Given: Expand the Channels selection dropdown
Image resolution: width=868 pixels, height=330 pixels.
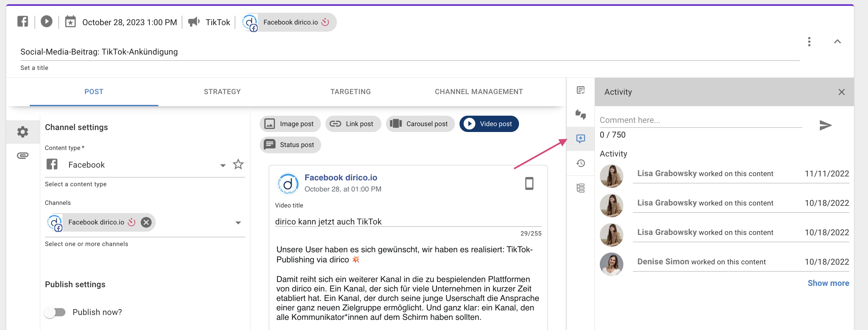Looking at the screenshot, I should pyautogui.click(x=238, y=223).
